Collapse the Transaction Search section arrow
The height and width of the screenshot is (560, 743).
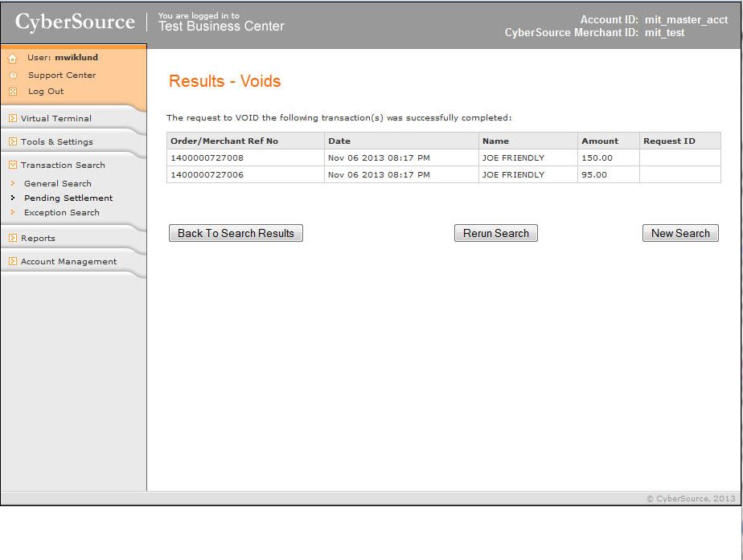click(13, 165)
